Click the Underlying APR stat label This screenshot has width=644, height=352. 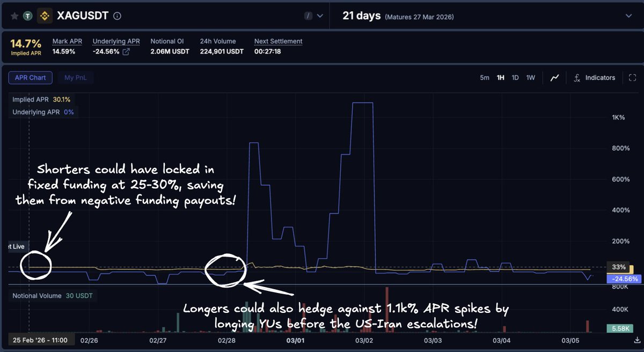(x=116, y=41)
